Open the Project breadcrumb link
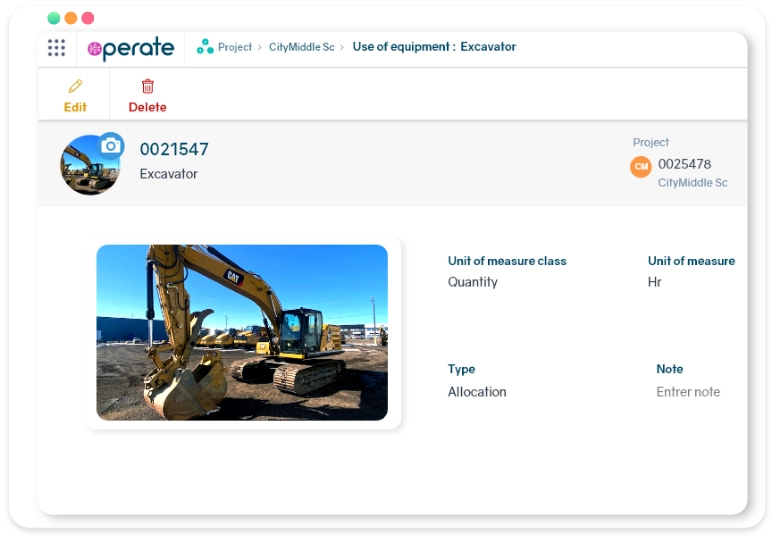The image size is (775, 540). (235, 47)
